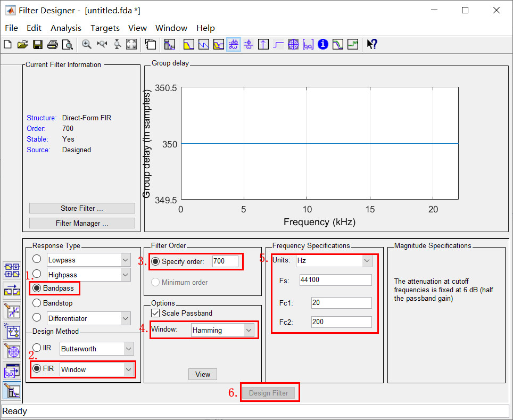Select the Zoom Y-axis tool
Image resolution: width=513 pixels, height=420 pixels.
[117, 44]
